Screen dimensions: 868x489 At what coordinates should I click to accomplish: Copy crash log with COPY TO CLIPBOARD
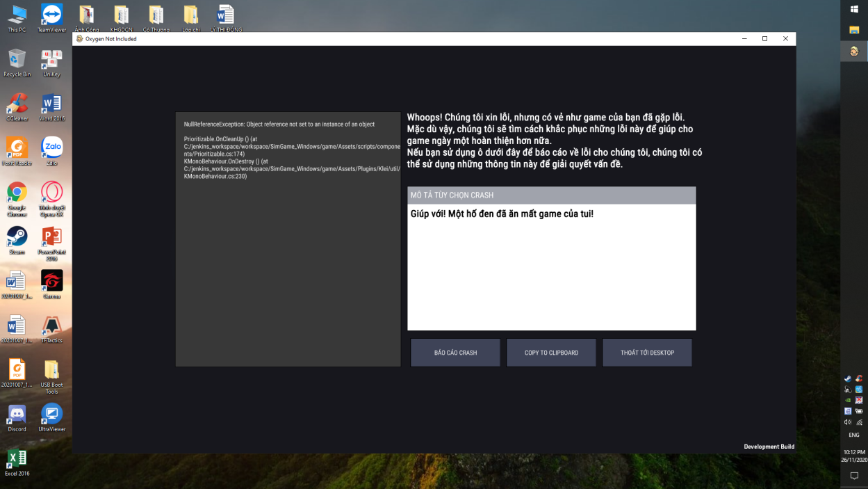coord(551,353)
